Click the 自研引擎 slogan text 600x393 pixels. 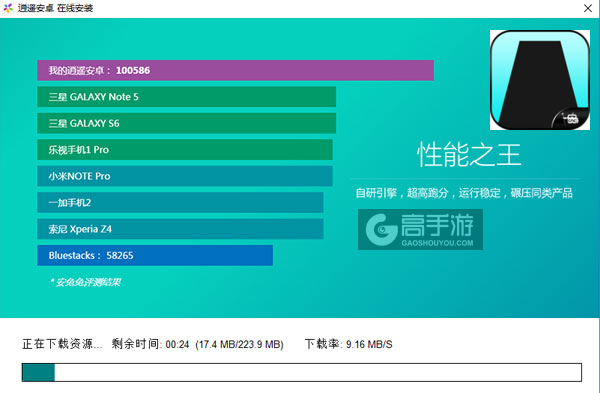coord(464,193)
